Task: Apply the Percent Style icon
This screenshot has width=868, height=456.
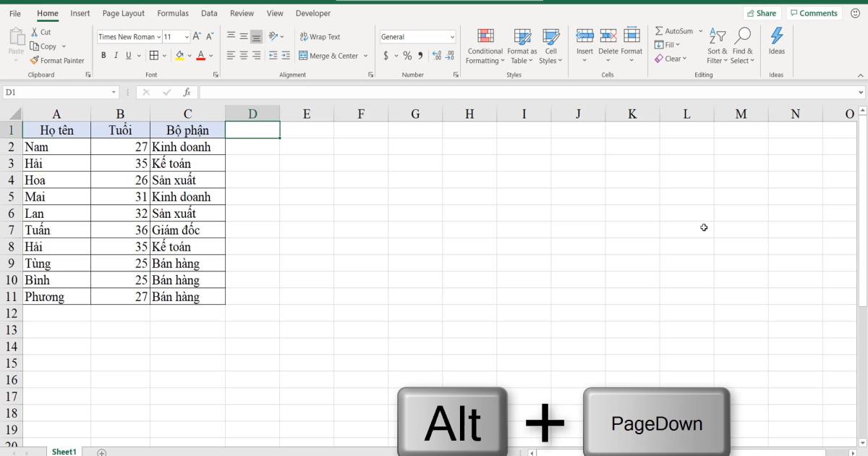Action: (x=407, y=54)
